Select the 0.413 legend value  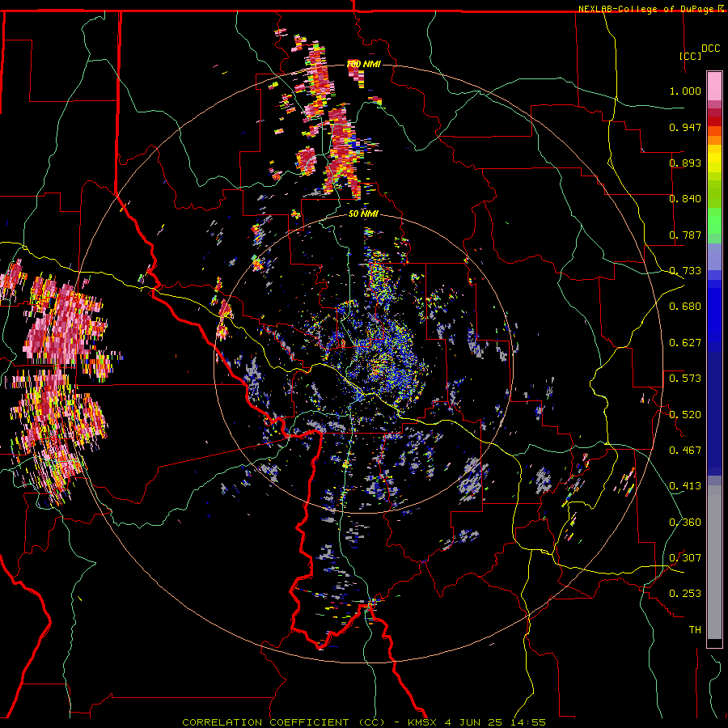tap(685, 486)
